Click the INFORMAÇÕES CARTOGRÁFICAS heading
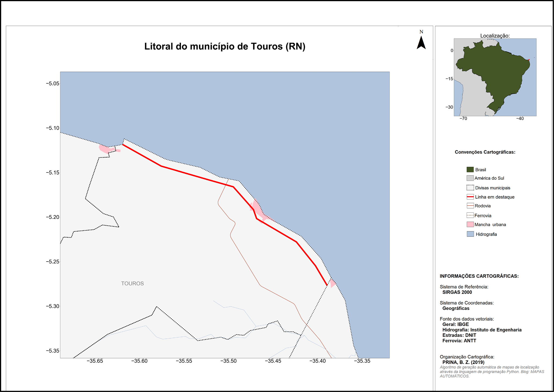 [479, 276]
